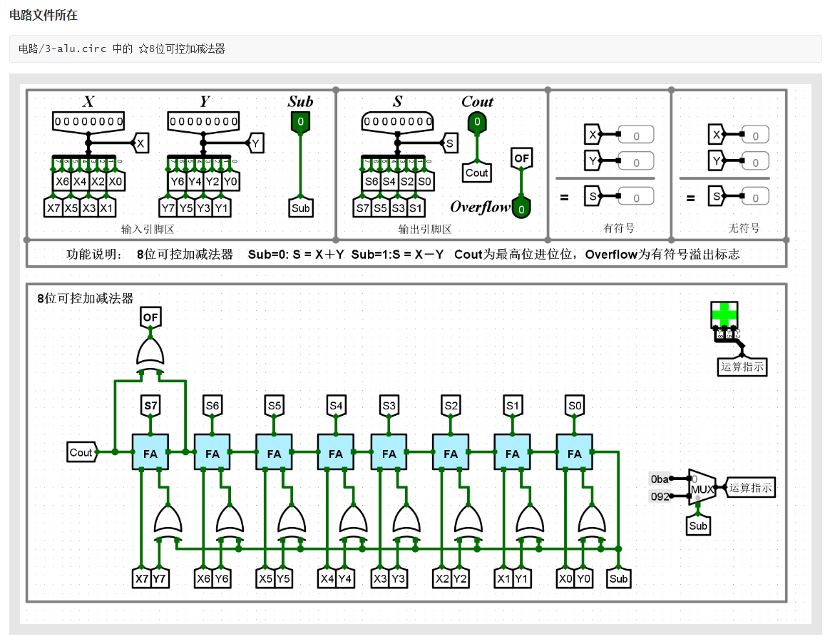Screen dimensions: 830x644
Task: Toggle a bit in the Y 8-bit input pin
Action: (x=203, y=121)
